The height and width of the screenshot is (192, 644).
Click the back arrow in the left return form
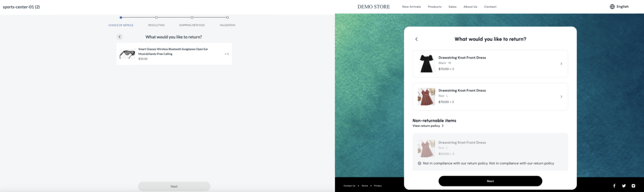[120, 37]
